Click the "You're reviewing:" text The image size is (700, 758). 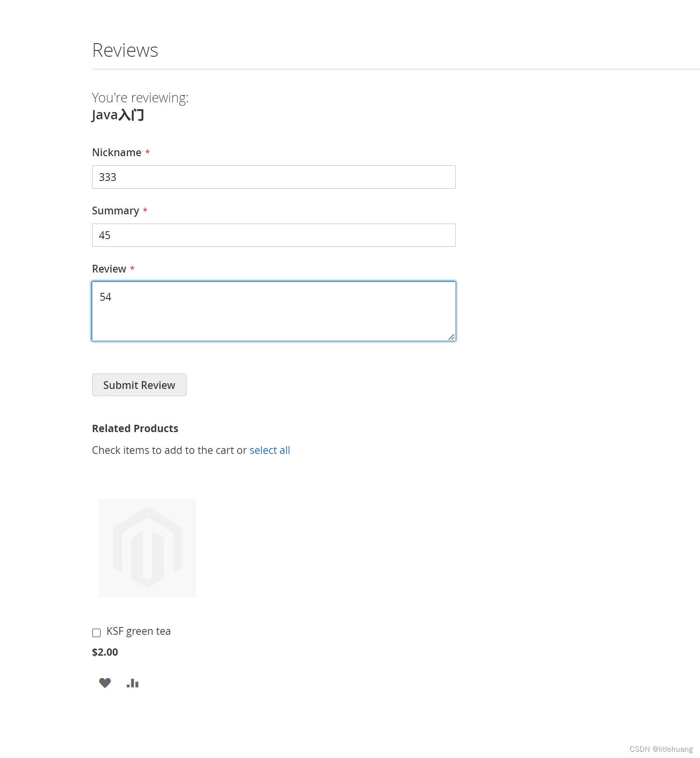(x=140, y=97)
